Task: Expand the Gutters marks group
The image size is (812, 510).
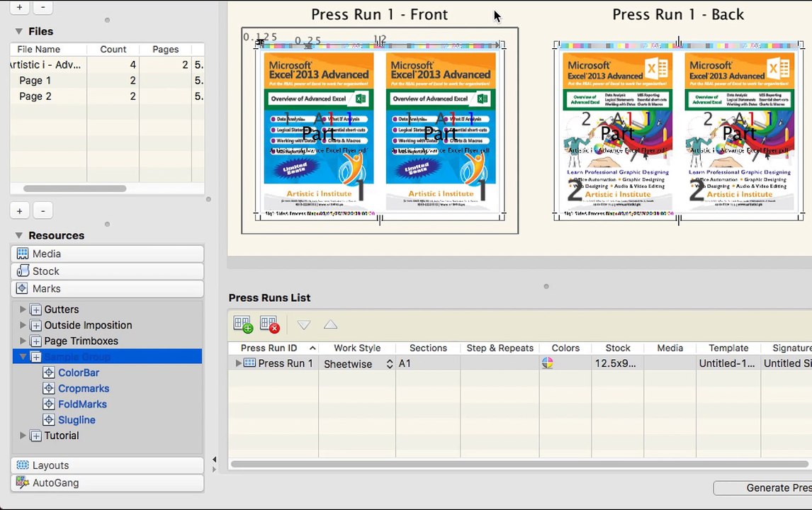Action: [x=23, y=309]
